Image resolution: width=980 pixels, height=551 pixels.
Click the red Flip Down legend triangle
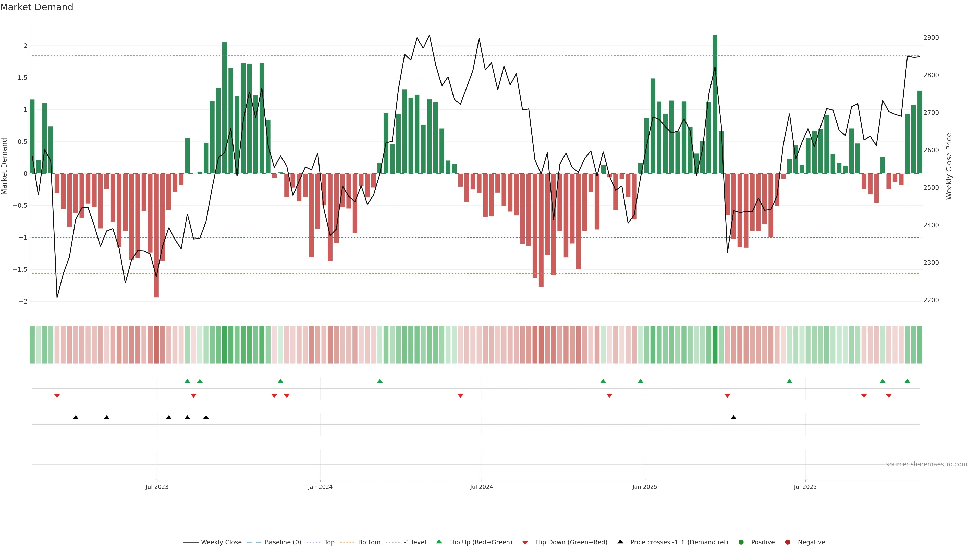(525, 543)
